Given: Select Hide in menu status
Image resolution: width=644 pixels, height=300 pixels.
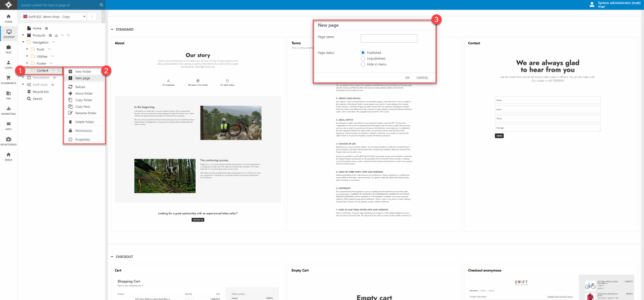Looking at the screenshot, I should [363, 64].
